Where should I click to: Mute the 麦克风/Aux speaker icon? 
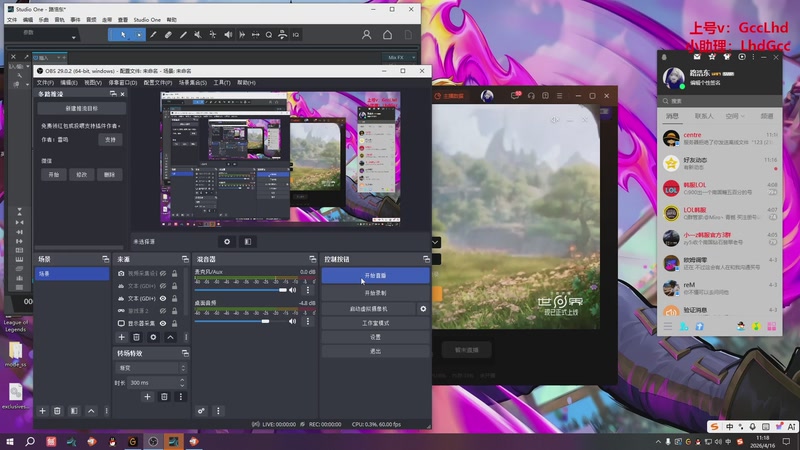pyautogui.click(x=293, y=289)
